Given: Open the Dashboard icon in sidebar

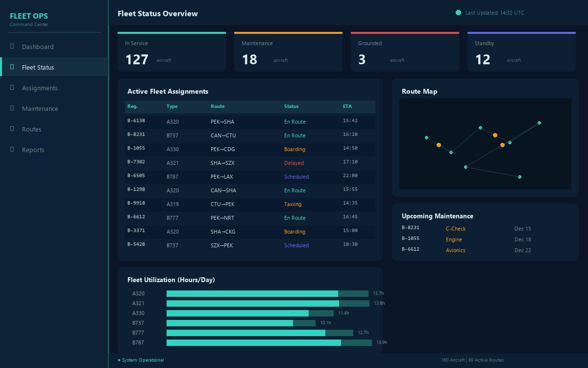Looking at the screenshot, I should (11, 47).
